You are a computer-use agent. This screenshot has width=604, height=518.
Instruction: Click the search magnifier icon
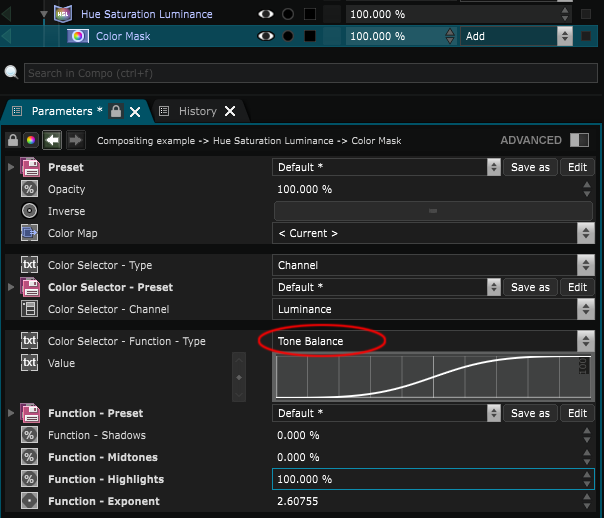click(x=11, y=72)
